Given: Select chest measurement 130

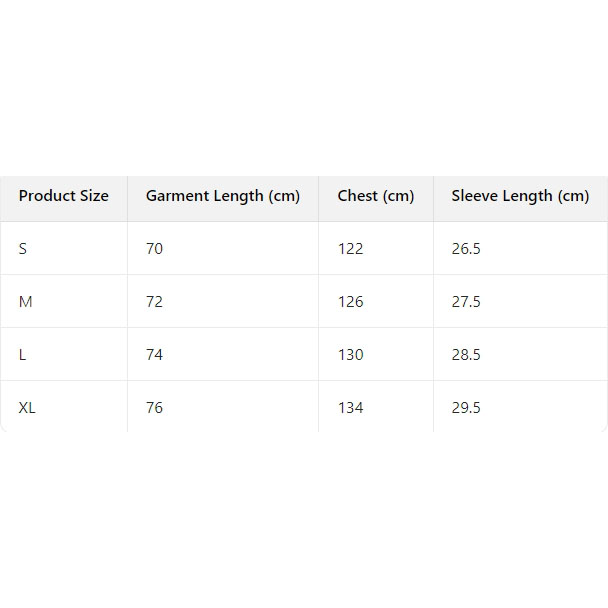Looking at the screenshot, I should coord(350,355).
